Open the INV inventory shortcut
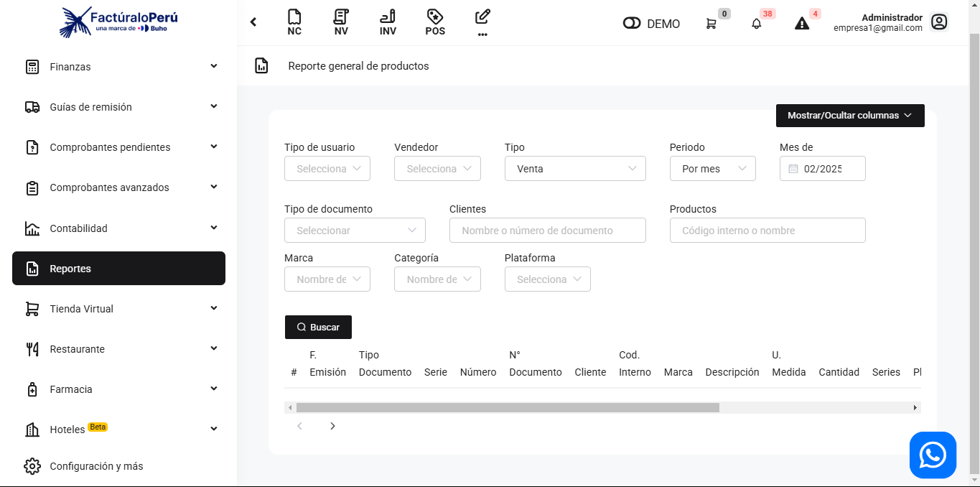The width and height of the screenshot is (980, 487). click(x=388, y=22)
